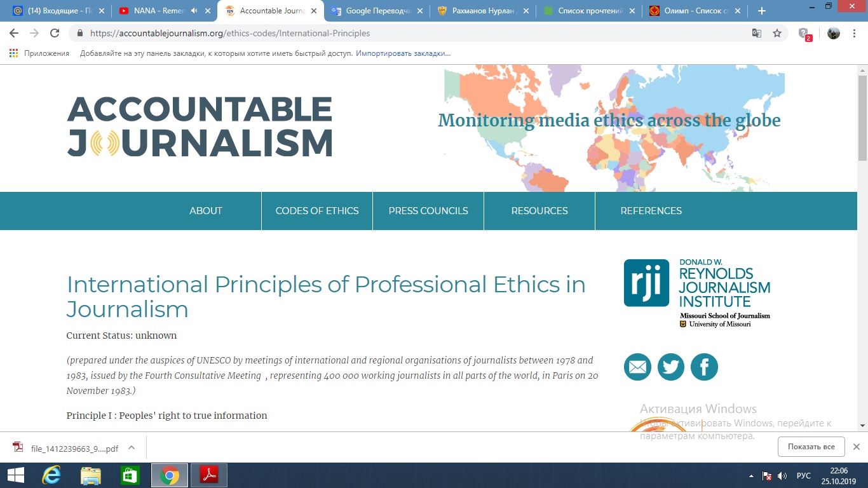Open the RESOURCES menu
This screenshot has height=488, width=868.
coord(539,211)
